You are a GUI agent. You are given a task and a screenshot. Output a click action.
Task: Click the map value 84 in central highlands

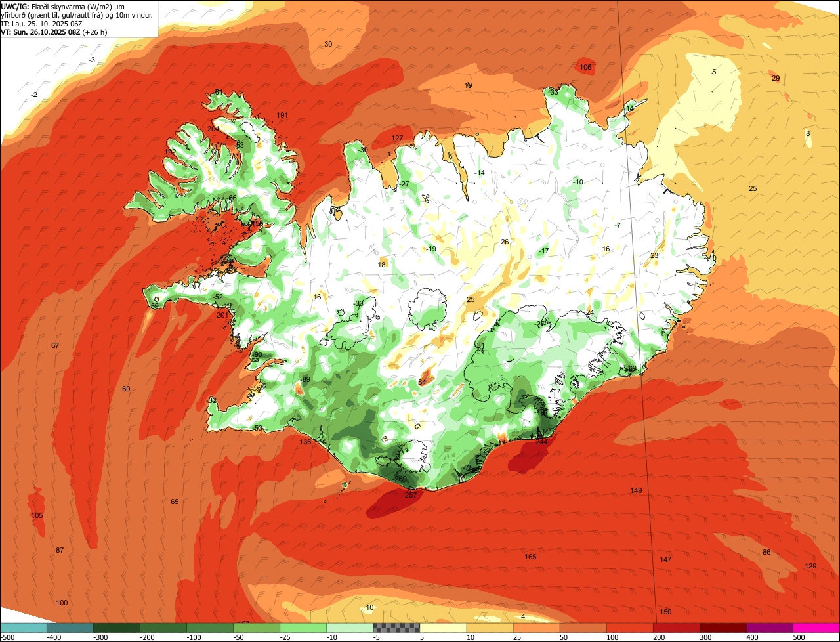pos(422,382)
